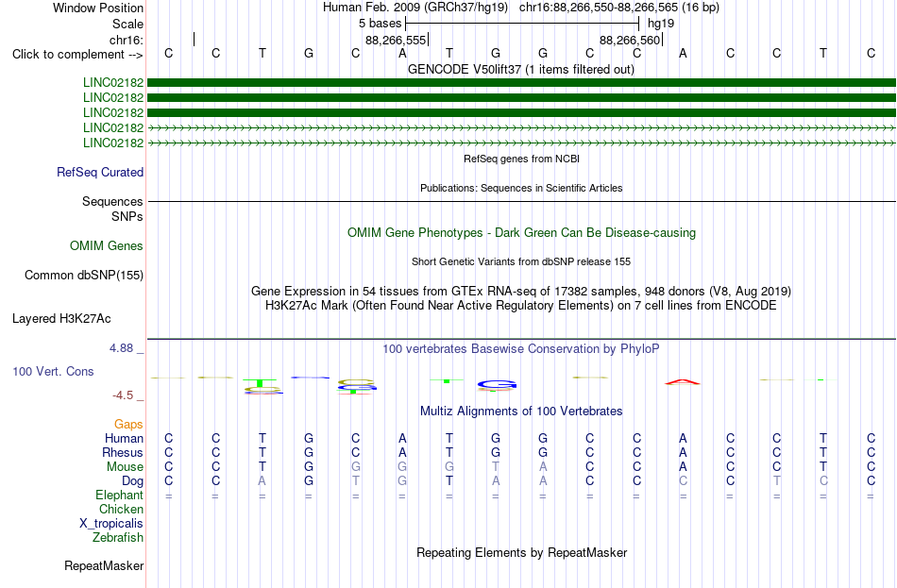Click the chr16: ruler label

coord(127,40)
